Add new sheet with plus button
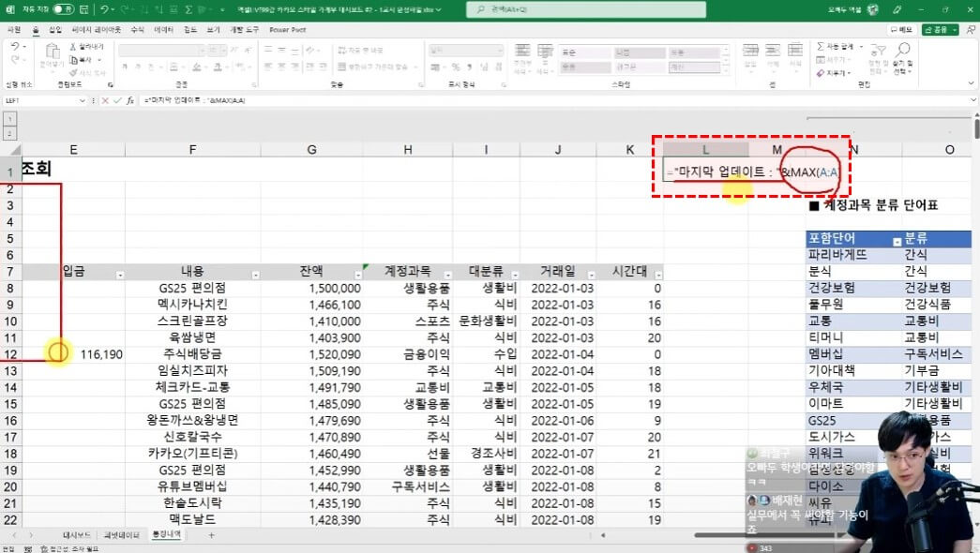 [x=211, y=534]
